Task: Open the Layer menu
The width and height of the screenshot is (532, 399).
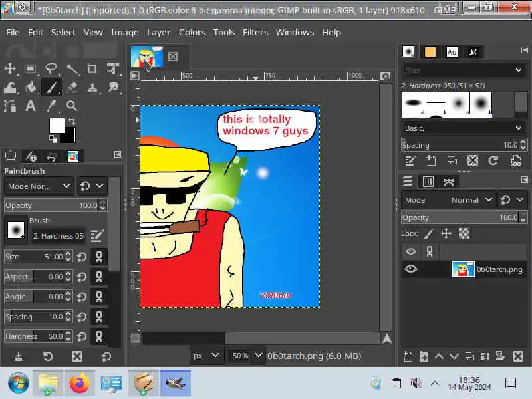Action: click(158, 32)
